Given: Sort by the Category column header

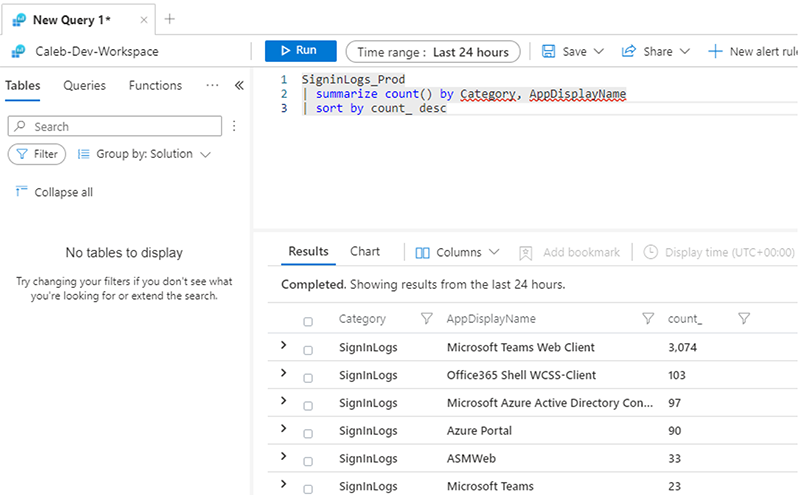Looking at the screenshot, I should pos(362,319).
